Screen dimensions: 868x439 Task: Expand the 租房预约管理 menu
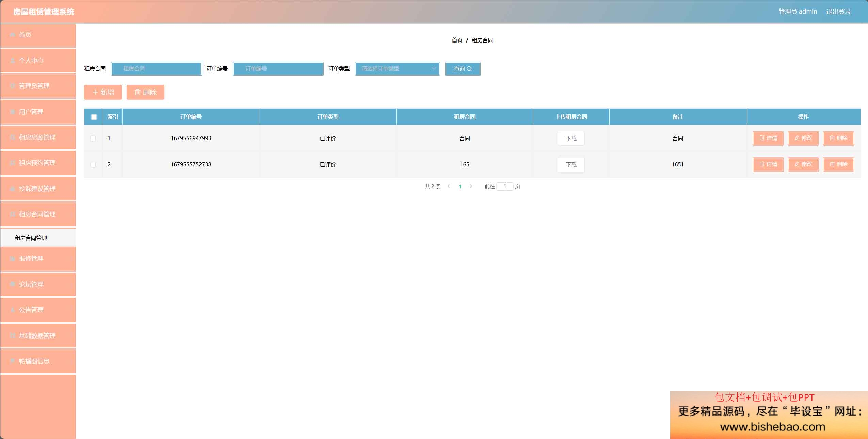coord(38,163)
